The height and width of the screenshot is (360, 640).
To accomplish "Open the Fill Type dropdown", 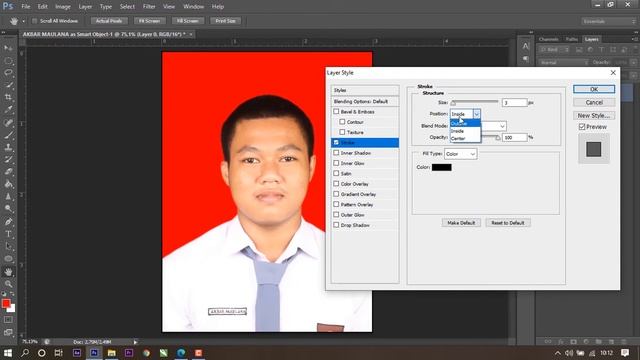I will pyautogui.click(x=460, y=154).
